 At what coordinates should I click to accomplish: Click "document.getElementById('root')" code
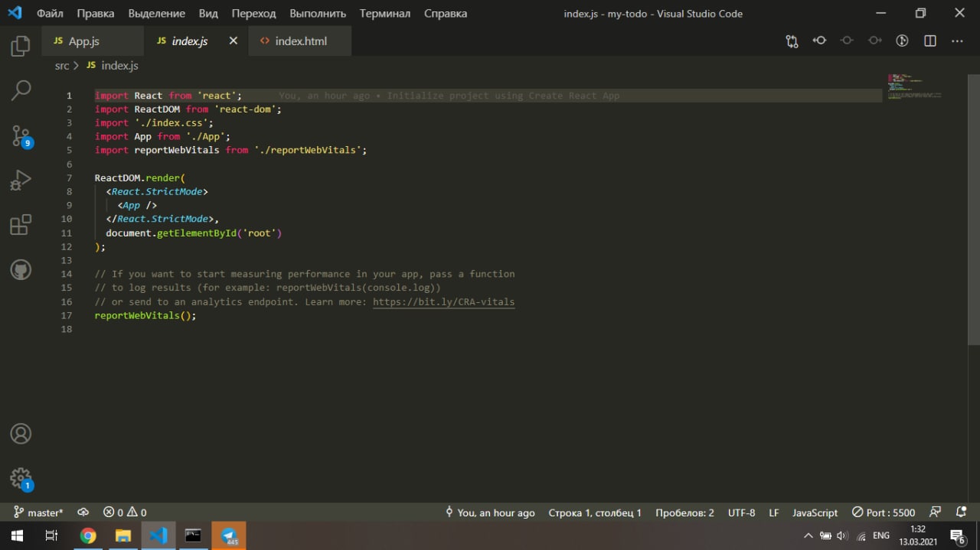tap(194, 233)
